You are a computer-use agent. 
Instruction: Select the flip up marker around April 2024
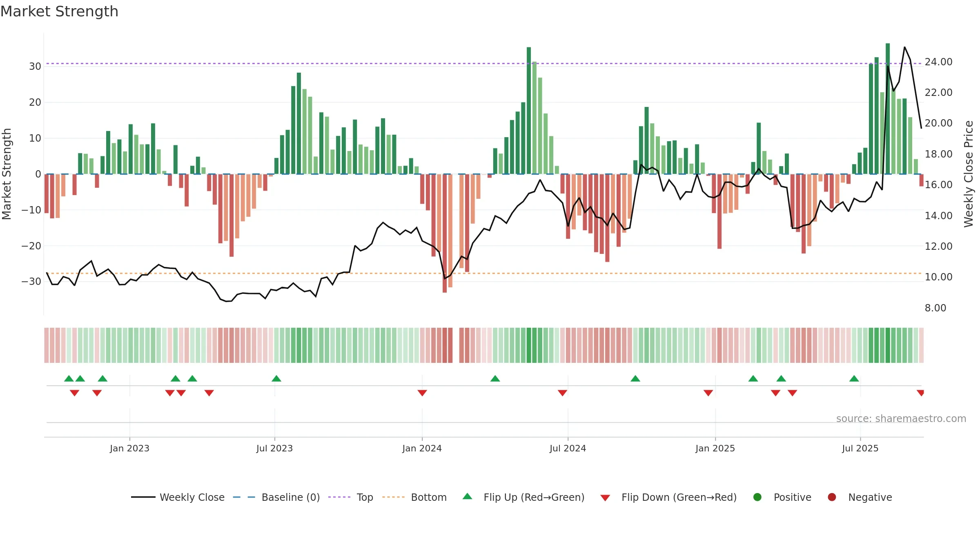[495, 378]
